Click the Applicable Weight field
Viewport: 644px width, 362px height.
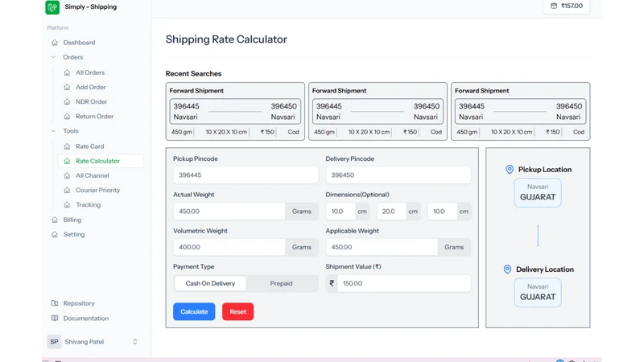382,247
